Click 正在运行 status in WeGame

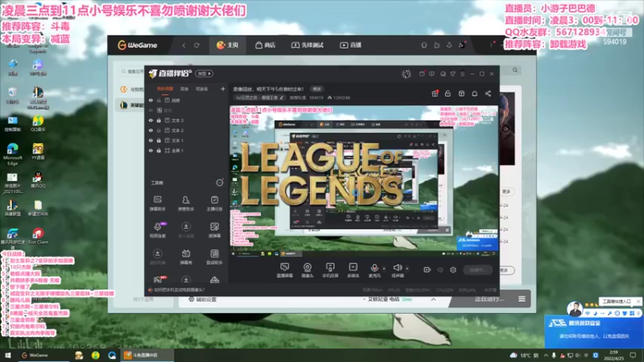click(489, 298)
